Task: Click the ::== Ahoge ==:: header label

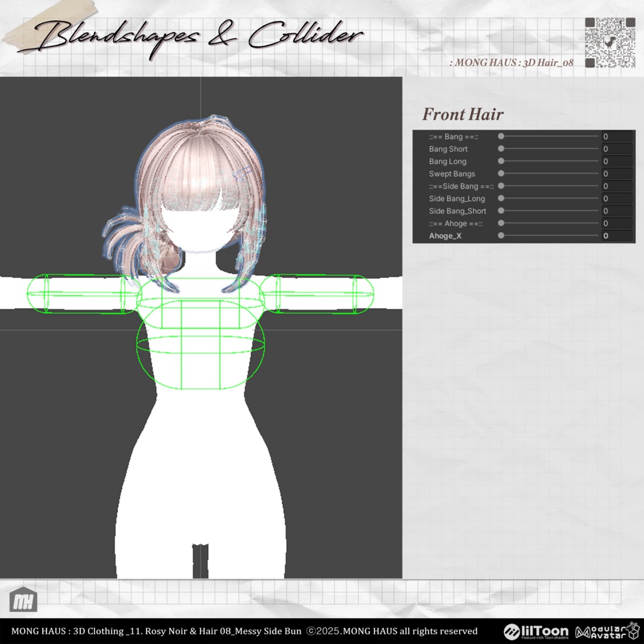Action: [455, 223]
